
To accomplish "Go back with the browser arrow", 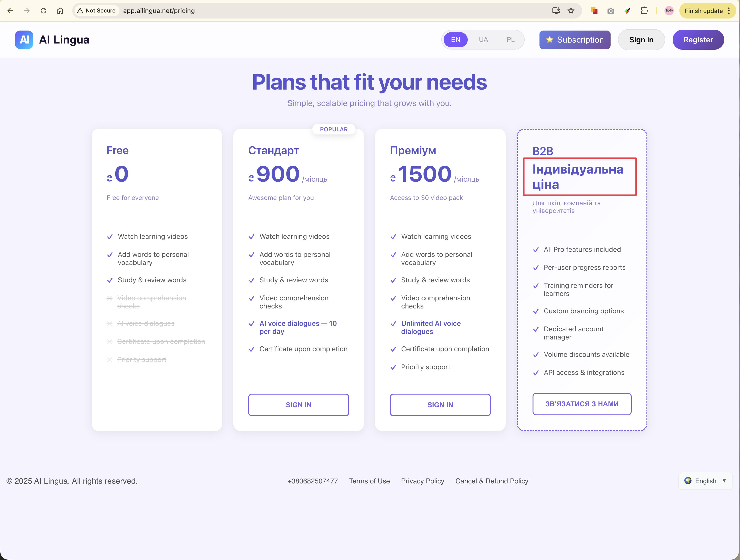I will coord(10,11).
